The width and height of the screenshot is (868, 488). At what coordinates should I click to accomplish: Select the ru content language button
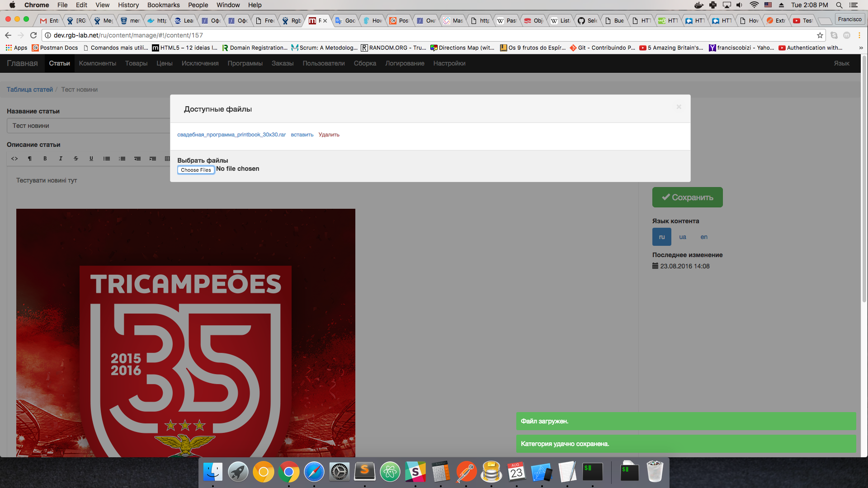click(x=661, y=237)
